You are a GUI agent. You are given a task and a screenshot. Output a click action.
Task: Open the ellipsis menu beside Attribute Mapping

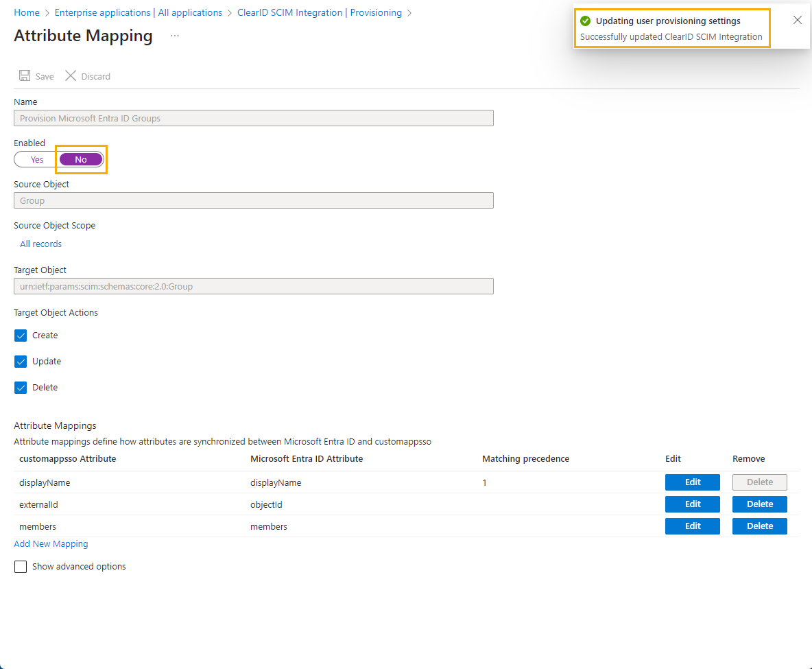pos(174,36)
